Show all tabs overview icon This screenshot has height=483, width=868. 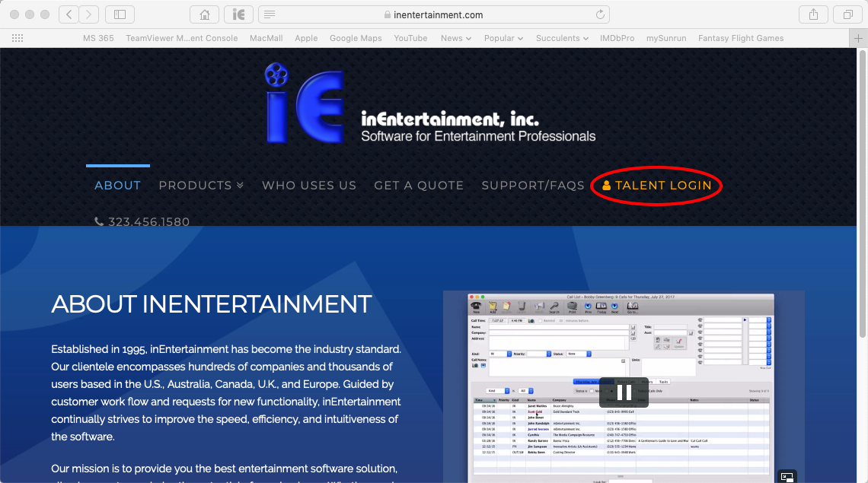point(847,14)
